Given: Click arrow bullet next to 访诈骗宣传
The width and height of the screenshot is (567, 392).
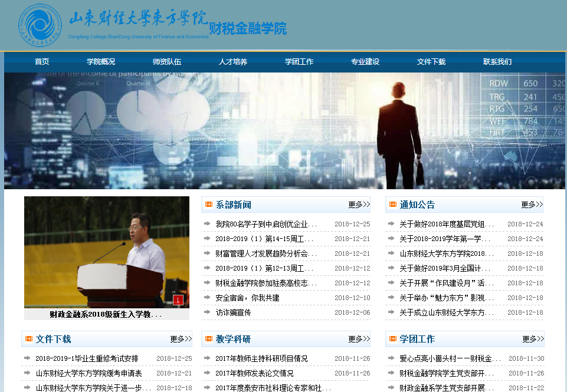Looking at the screenshot, I should point(207,312).
